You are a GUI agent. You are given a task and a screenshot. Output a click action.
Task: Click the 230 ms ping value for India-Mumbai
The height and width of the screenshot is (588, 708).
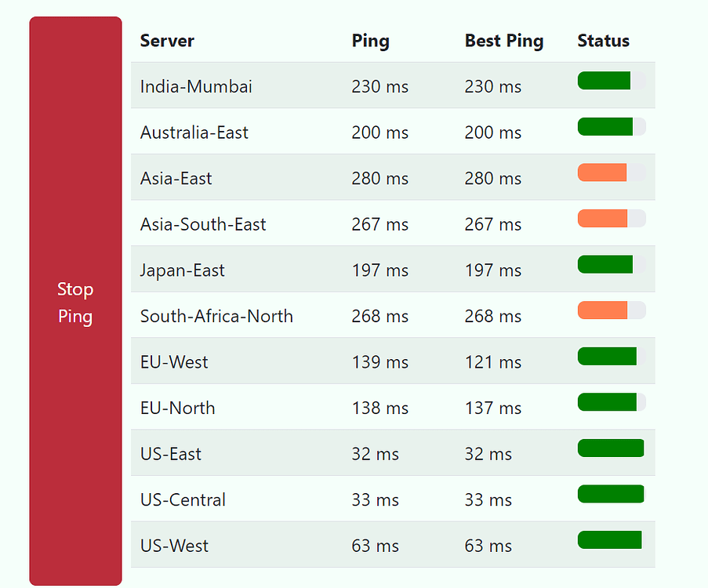(x=379, y=86)
